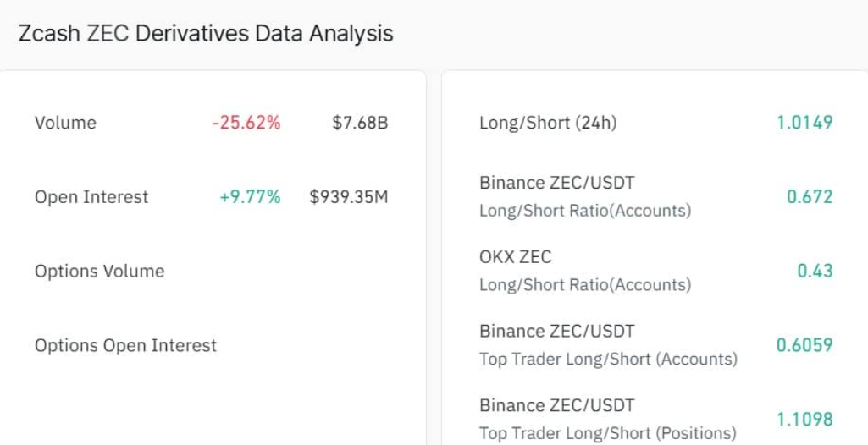
Task: Click the 0.672 ratio value
Action: point(810,197)
